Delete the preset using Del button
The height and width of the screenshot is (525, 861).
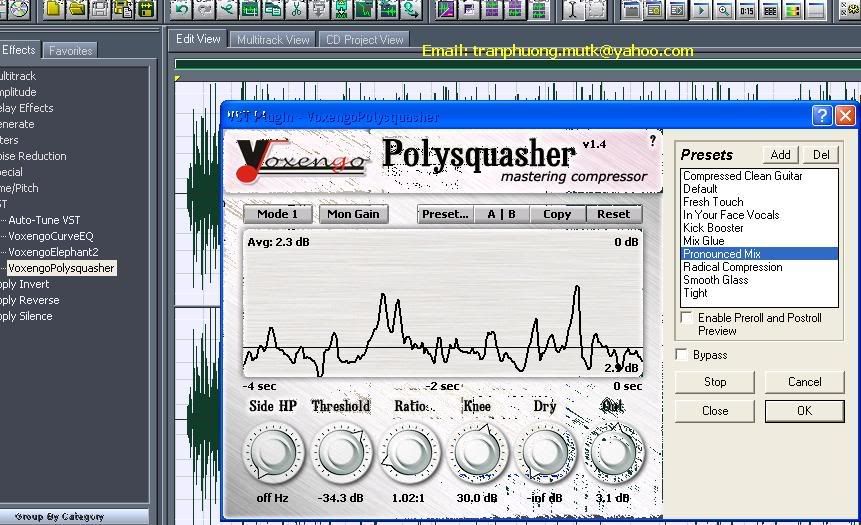pyautogui.click(x=821, y=155)
